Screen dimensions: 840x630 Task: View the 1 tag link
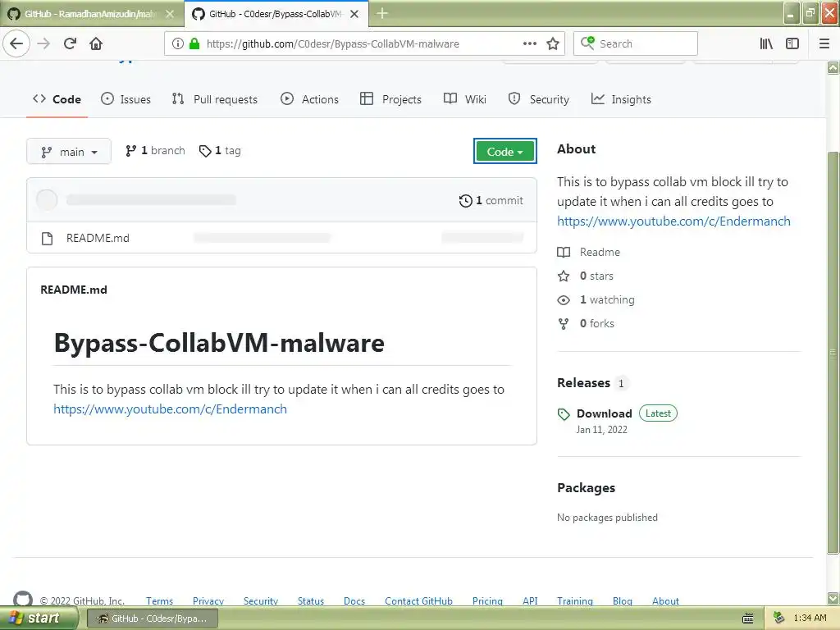pos(220,151)
